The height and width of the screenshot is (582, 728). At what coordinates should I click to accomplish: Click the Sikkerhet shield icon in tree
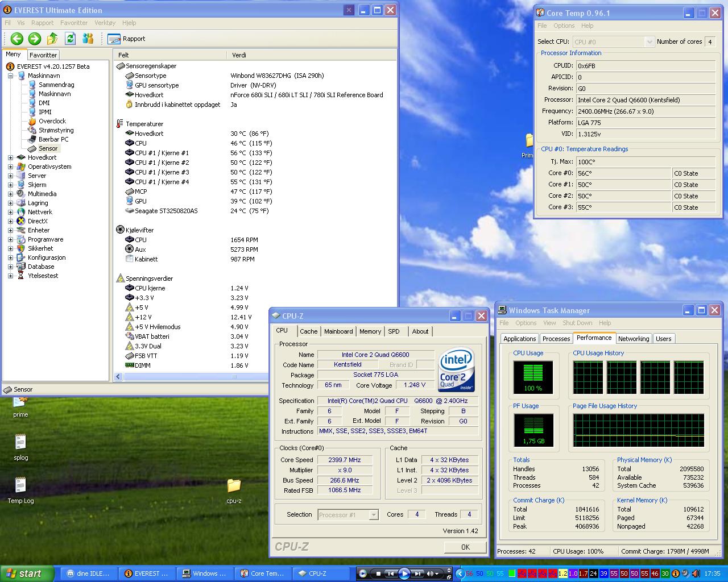point(22,248)
